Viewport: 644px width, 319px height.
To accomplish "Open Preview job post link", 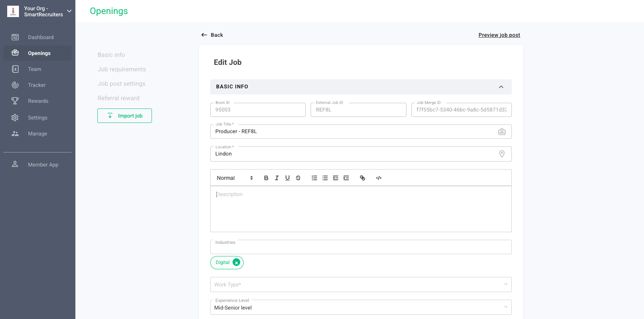I will point(499,35).
